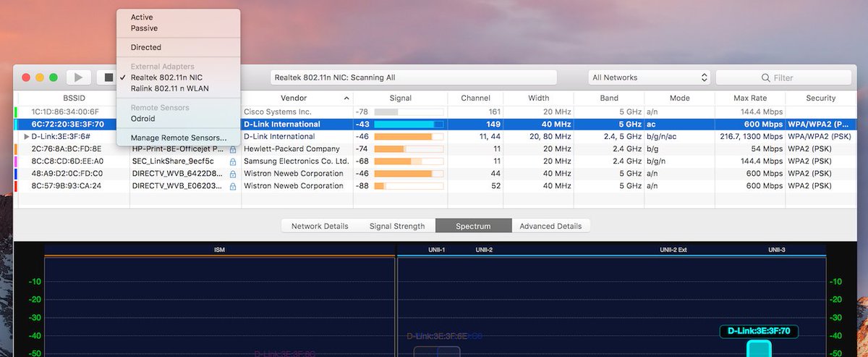The image size is (868, 357).
Task: Click lock icon beside DIRECTV_WVB_E06203 network
Action: tap(233, 186)
